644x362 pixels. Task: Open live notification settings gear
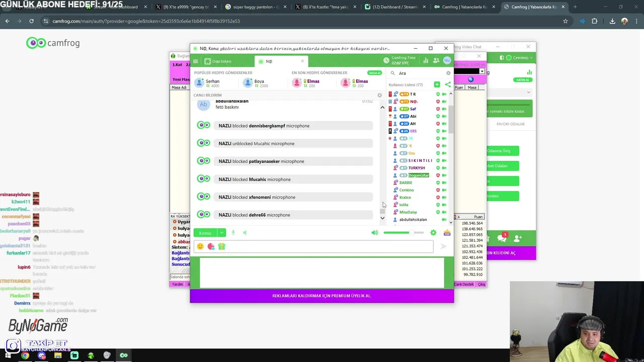coord(379,95)
